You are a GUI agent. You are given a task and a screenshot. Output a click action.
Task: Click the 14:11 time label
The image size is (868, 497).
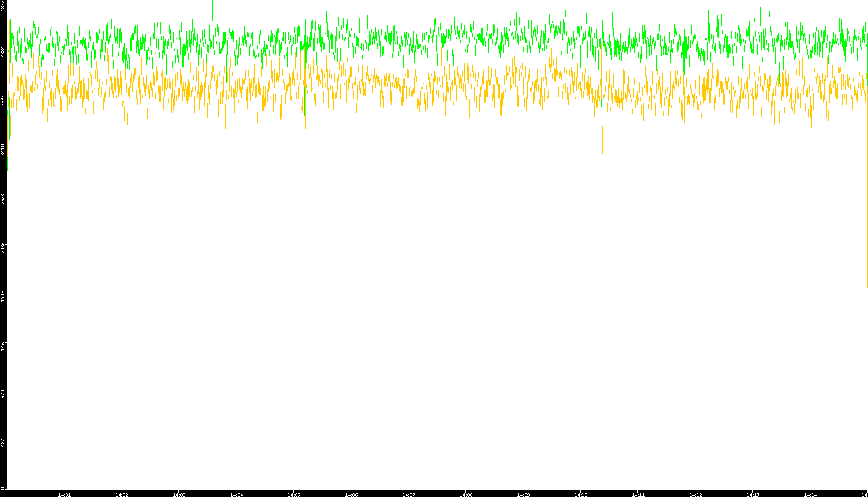click(638, 495)
